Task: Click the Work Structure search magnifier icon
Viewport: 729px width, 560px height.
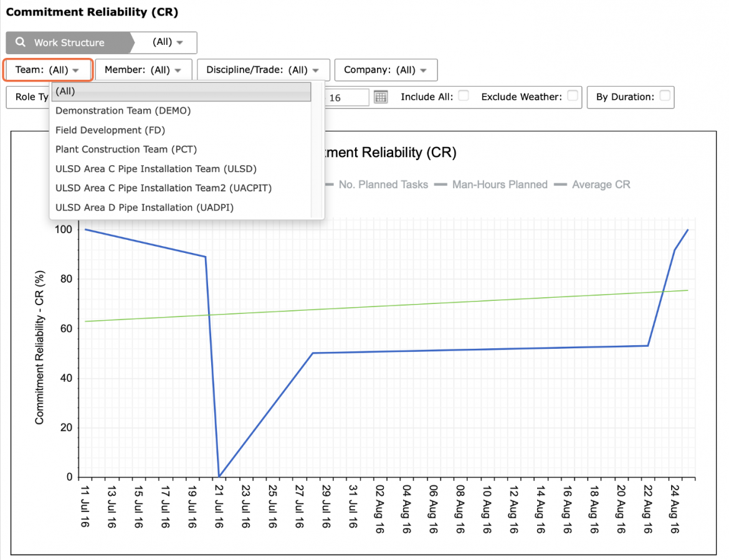Action: 21,42
